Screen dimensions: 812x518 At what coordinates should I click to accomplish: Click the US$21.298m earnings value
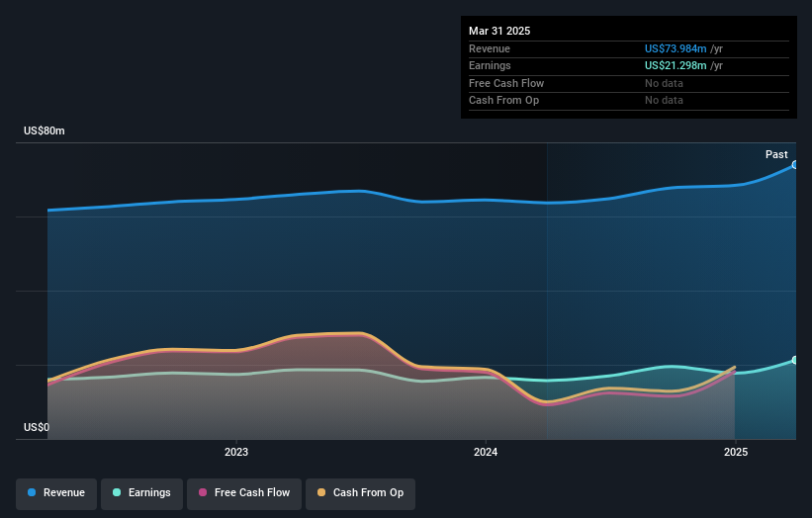click(x=676, y=65)
